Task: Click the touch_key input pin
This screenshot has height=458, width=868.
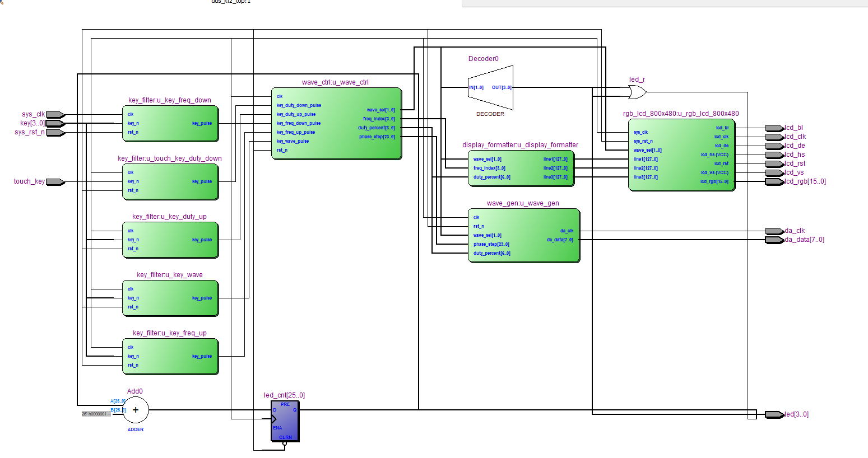Action: pos(55,181)
